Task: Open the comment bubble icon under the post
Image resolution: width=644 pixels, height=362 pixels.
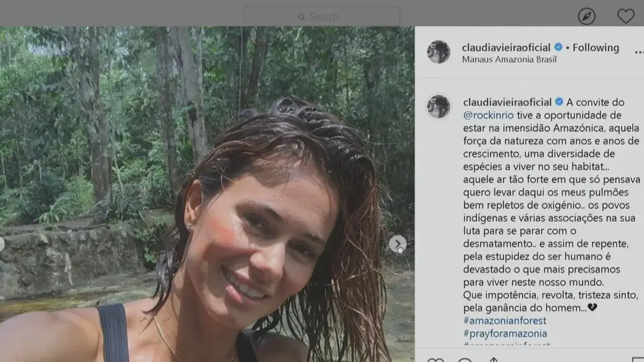Action: (465, 359)
